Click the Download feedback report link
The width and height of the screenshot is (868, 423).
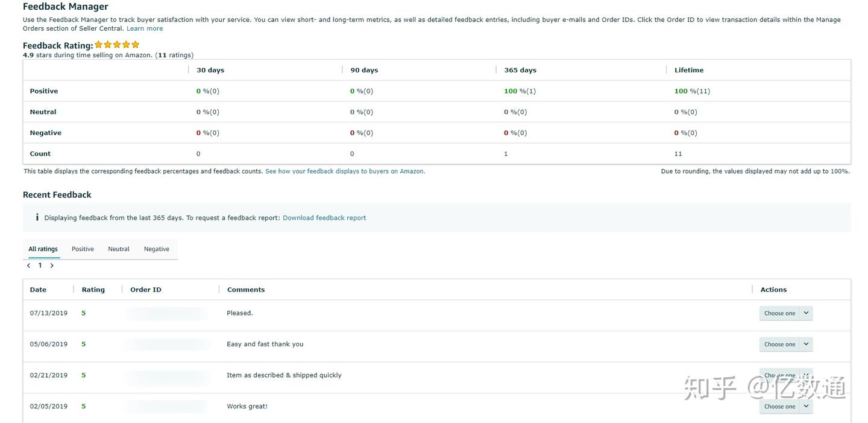click(324, 218)
